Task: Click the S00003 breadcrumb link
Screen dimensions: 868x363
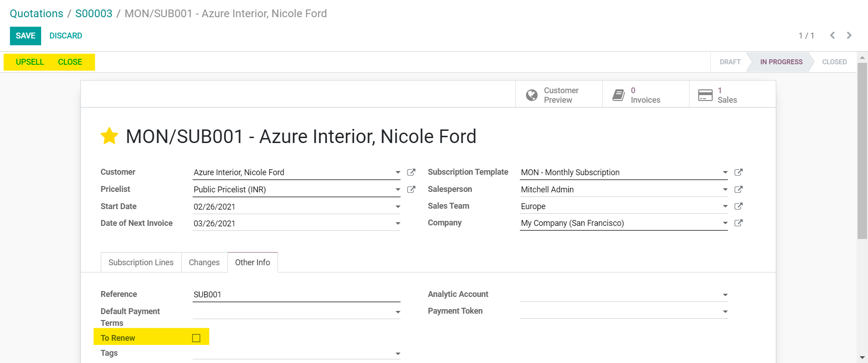Action: pos(94,14)
